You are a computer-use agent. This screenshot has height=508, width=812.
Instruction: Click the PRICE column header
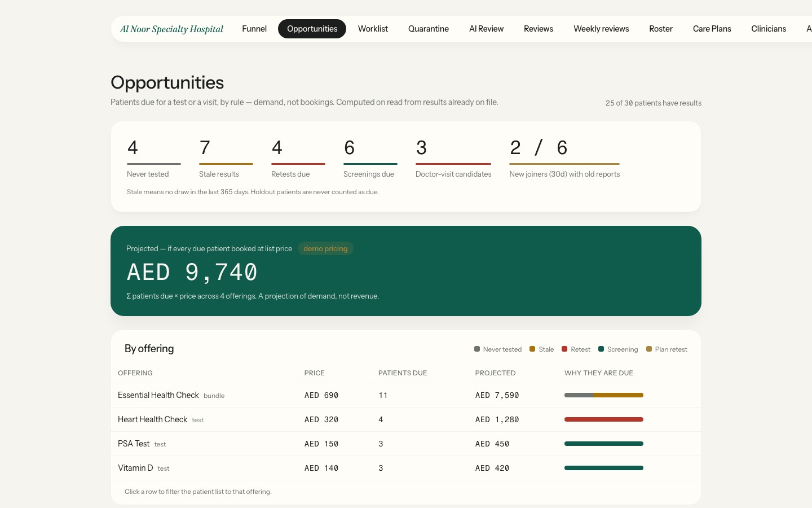point(315,373)
